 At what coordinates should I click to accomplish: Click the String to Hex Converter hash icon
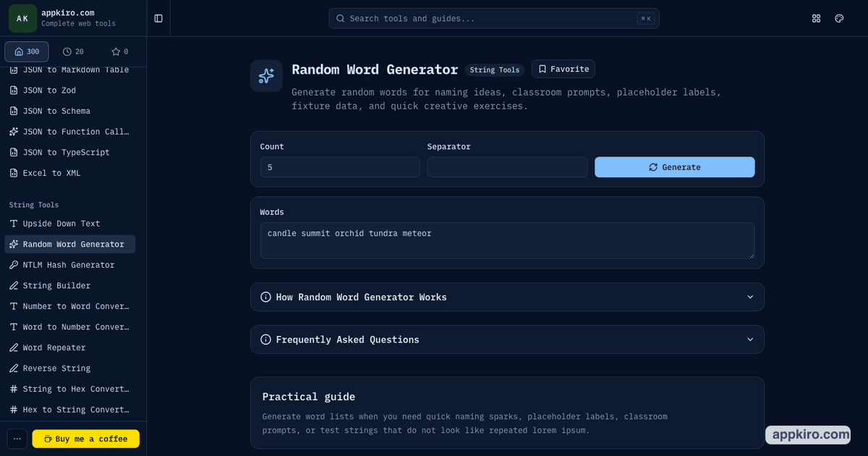tap(14, 389)
